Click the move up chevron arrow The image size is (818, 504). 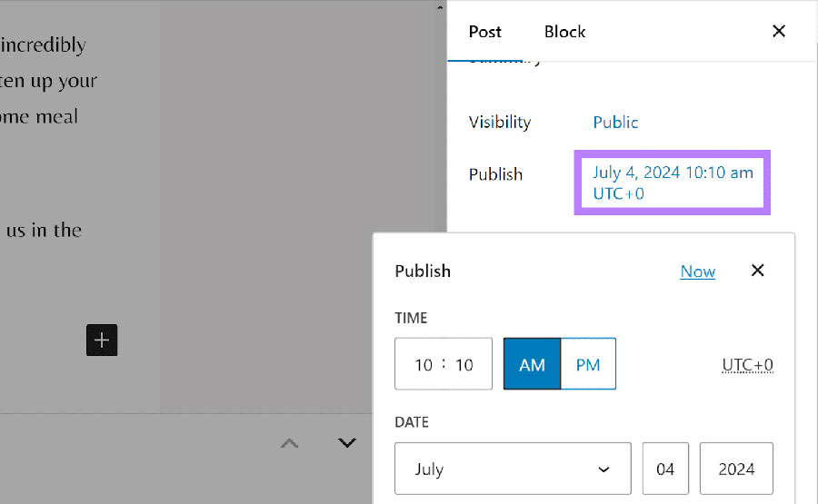pos(289,443)
